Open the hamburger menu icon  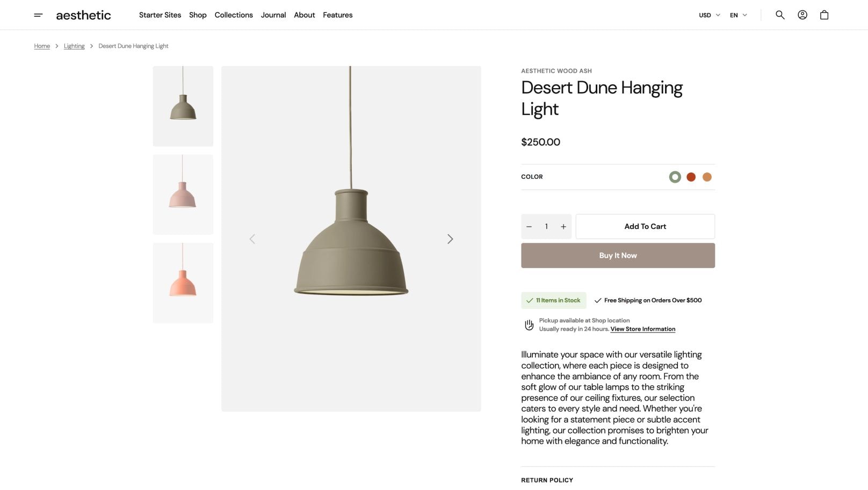[38, 15]
